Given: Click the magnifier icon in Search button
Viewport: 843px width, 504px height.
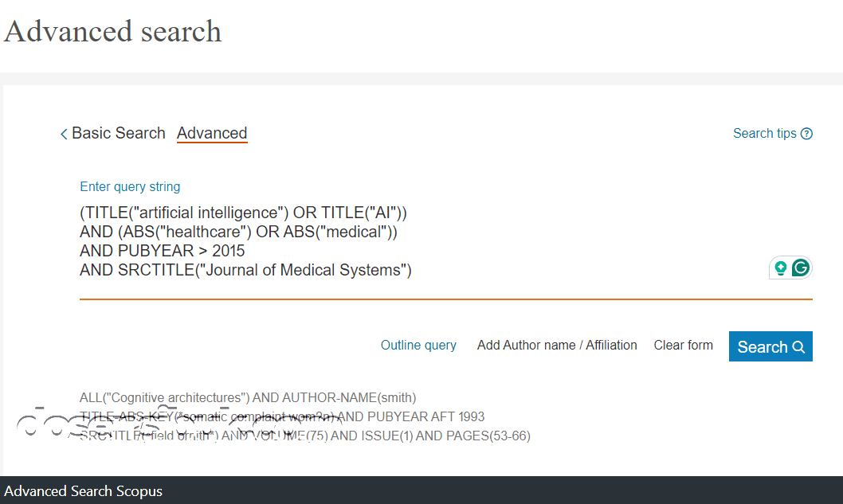Looking at the screenshot, I should tap(798, 347).
